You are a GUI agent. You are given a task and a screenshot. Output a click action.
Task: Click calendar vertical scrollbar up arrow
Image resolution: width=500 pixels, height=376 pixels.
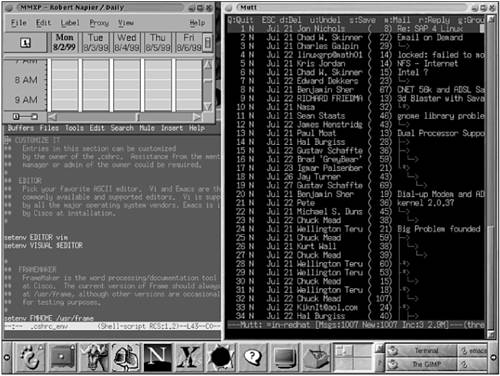point(208,65)
